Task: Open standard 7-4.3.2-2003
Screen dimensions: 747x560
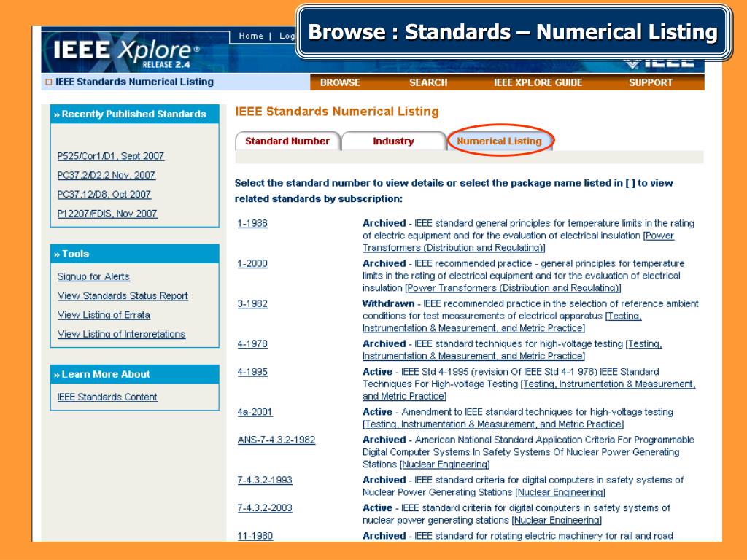Action: click(265, 507)
